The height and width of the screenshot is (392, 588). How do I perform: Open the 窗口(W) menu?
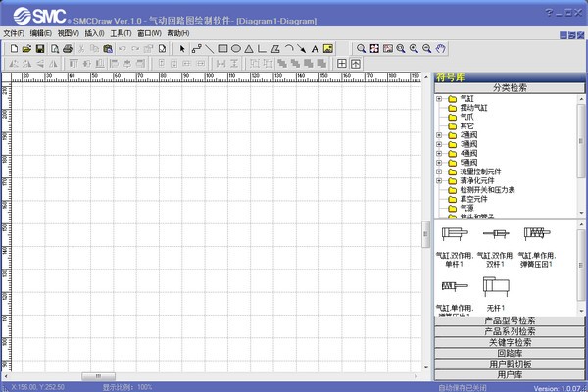point(149,33)
